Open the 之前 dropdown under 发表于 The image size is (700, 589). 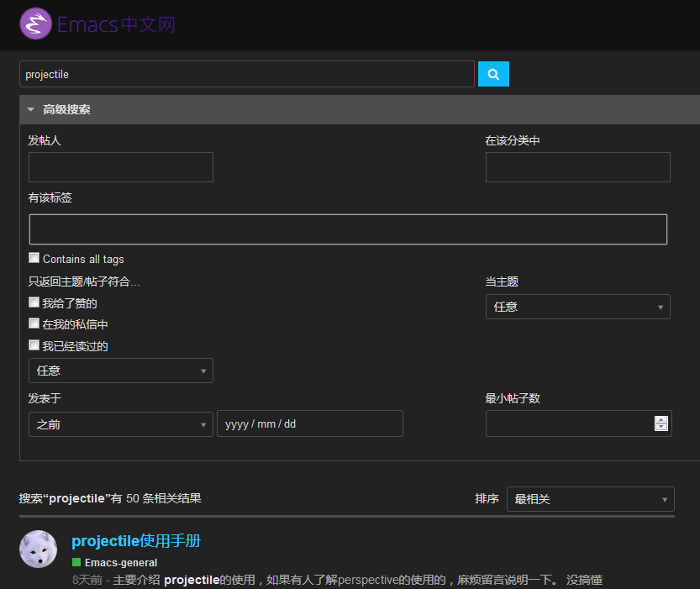[121, 424]
